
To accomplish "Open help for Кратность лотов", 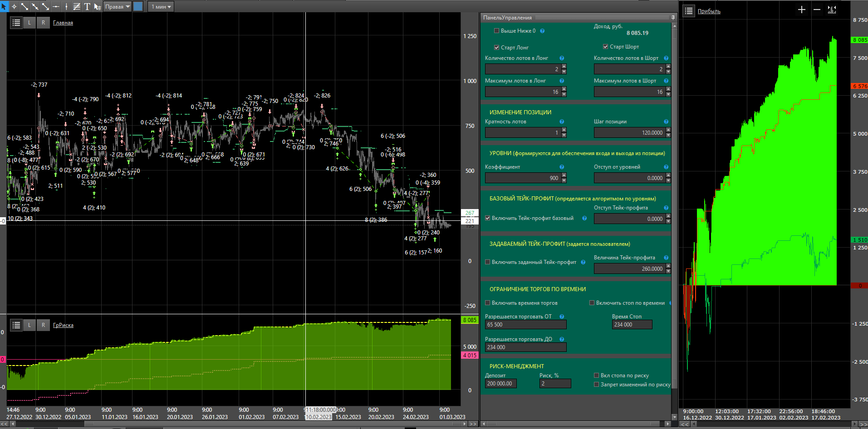I will tap(562, 122).
